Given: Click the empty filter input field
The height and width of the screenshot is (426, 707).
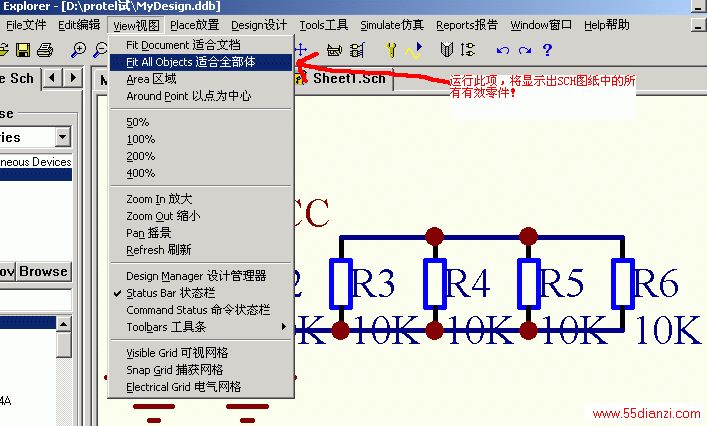Looking at the screenshot, I should [x=36, y=300].
